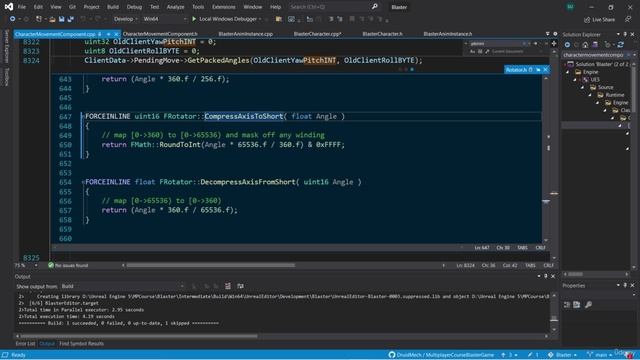Click the open file folder toolbar icon
The image size is (640, 360).
[52, 19]
